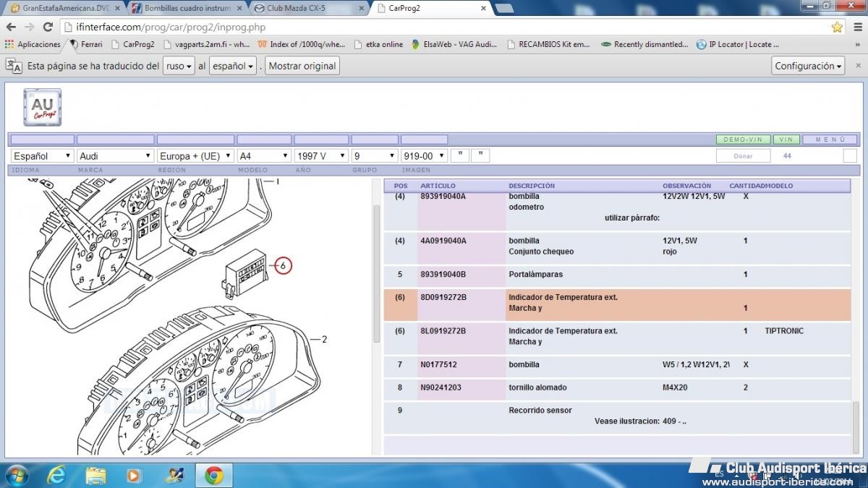Image resolution: width=868 pixels, height=488 pixels.
Task: Click the Google Chrome taskbar icon
Action: (213, 475)
